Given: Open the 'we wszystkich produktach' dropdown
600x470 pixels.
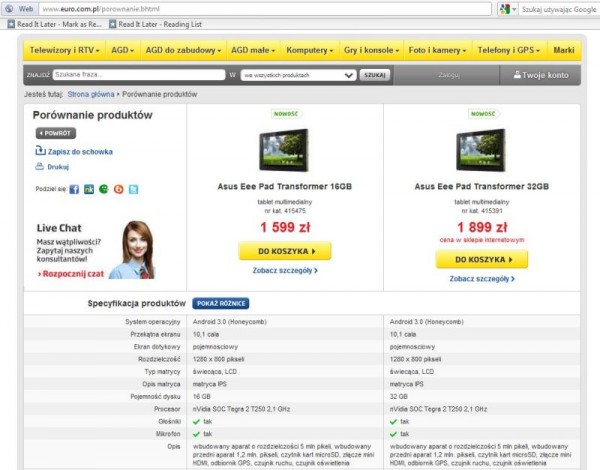Looking at the screenshot, I should click(x=298, y=75).
